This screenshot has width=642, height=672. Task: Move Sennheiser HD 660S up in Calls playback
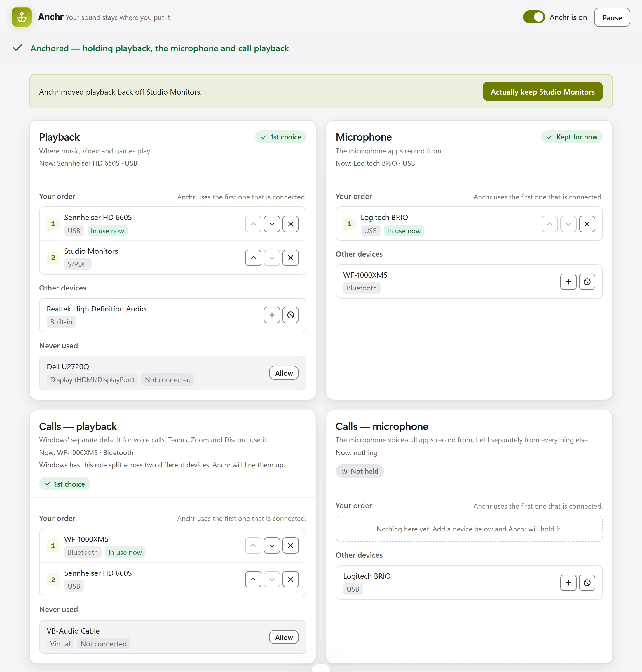(253, 579)
